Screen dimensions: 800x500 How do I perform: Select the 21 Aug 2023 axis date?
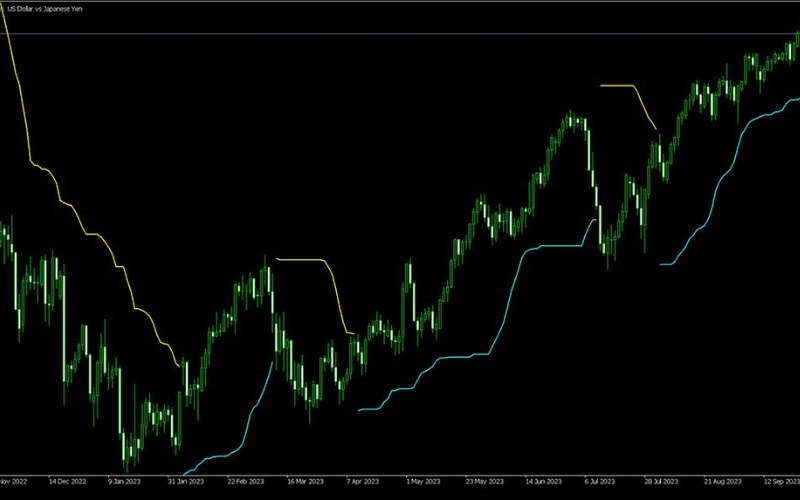pyautogui.click(x=719, y=480)
